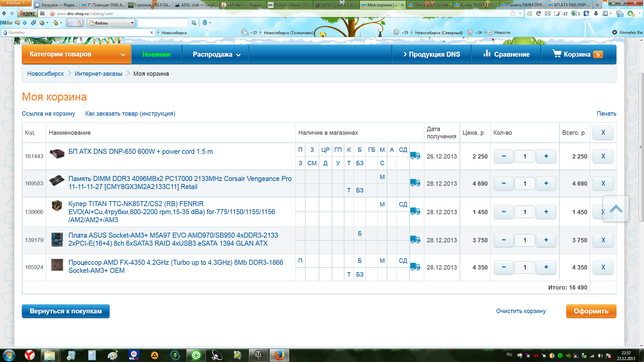The height and width of the screenshot is (362, 644).
Task: Open Yandex browser from the taskbar
Action: (x=30, y=355)
